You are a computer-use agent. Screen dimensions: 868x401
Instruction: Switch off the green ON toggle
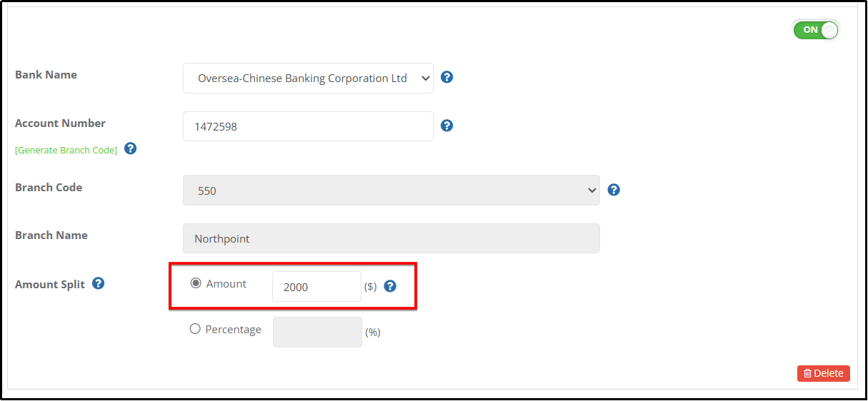coord(816,30)
